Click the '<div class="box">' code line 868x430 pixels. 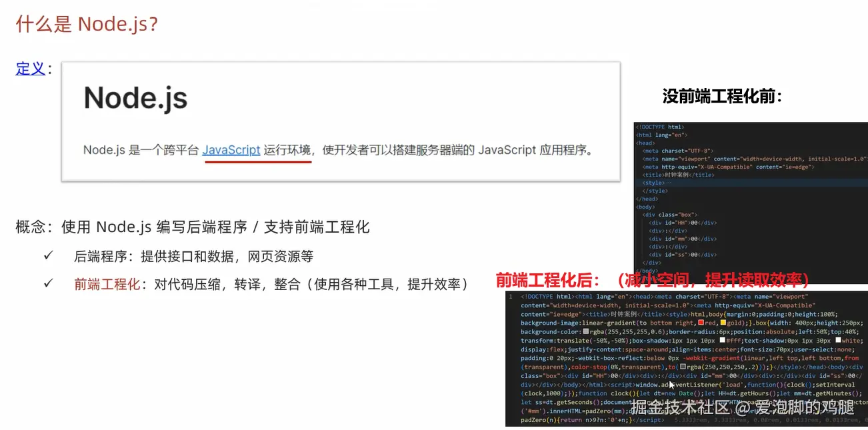[670, 215]
